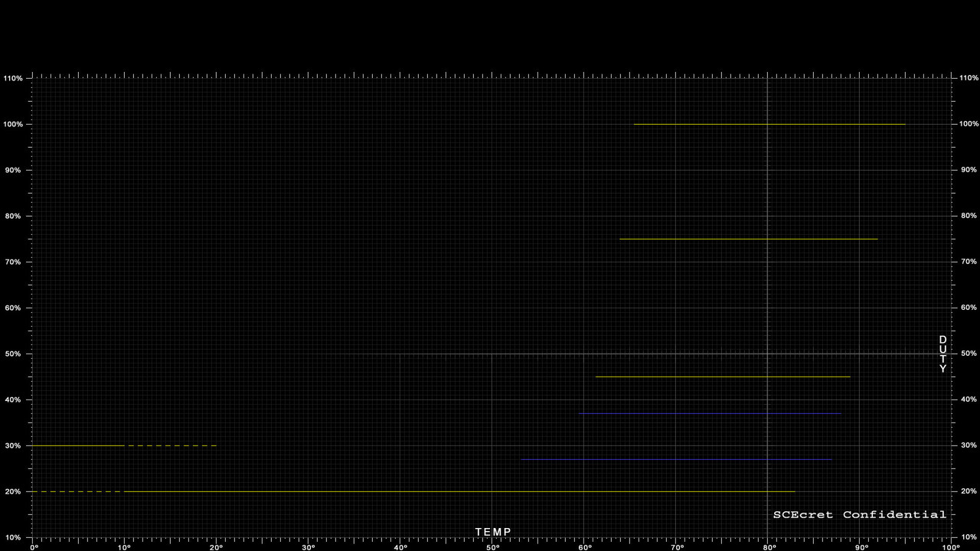
Task: Click the 30% label on left axis
Action: pos(15,445)
